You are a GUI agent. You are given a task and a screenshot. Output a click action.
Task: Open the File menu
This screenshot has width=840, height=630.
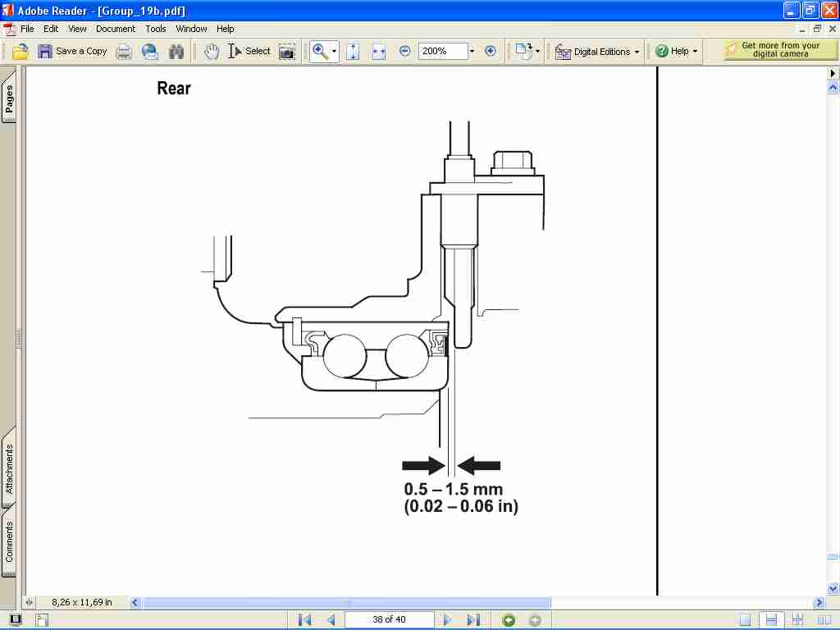coord(27,29)
